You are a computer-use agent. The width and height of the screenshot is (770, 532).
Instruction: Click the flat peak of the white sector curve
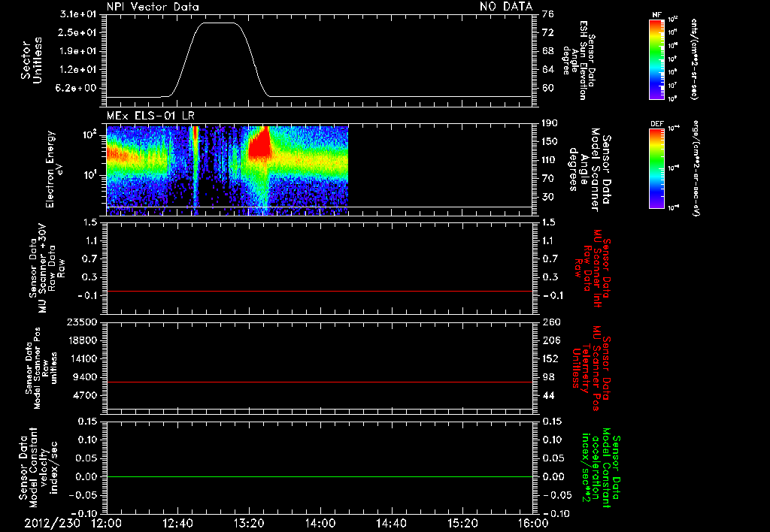tap(220, 23)
